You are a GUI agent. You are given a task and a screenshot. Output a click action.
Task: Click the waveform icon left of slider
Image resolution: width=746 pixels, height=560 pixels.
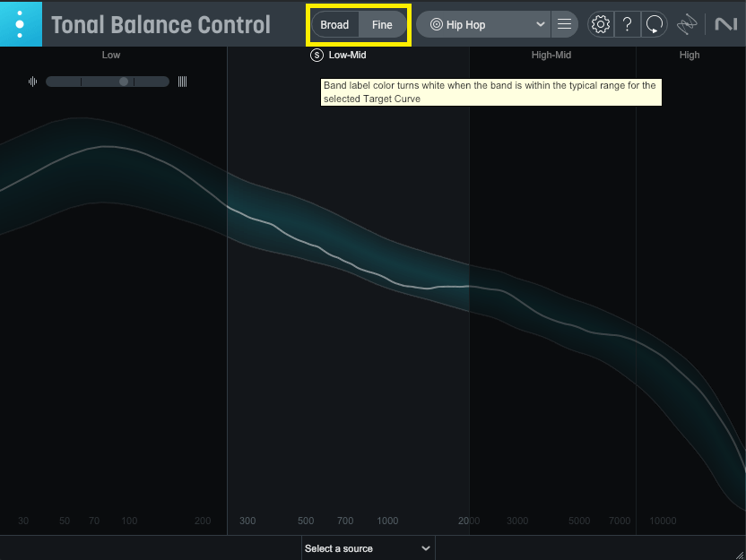[32, 82]
